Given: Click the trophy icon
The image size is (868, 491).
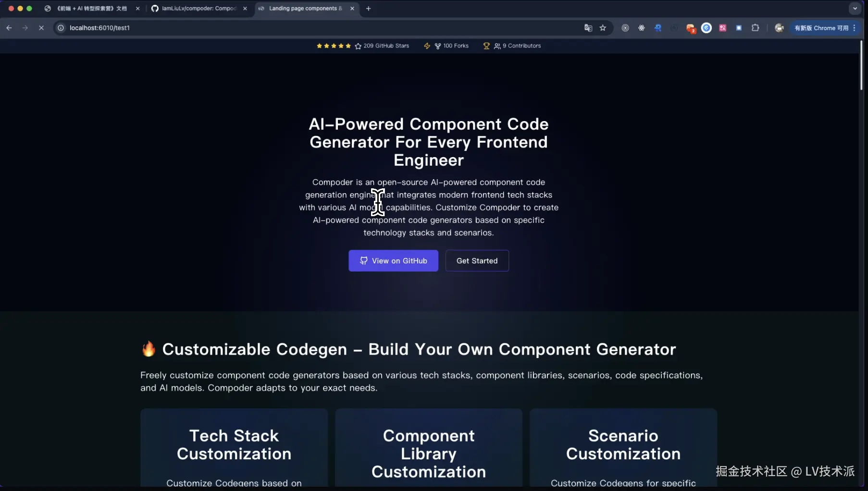Looking at the screenshot, I should 486,46.
